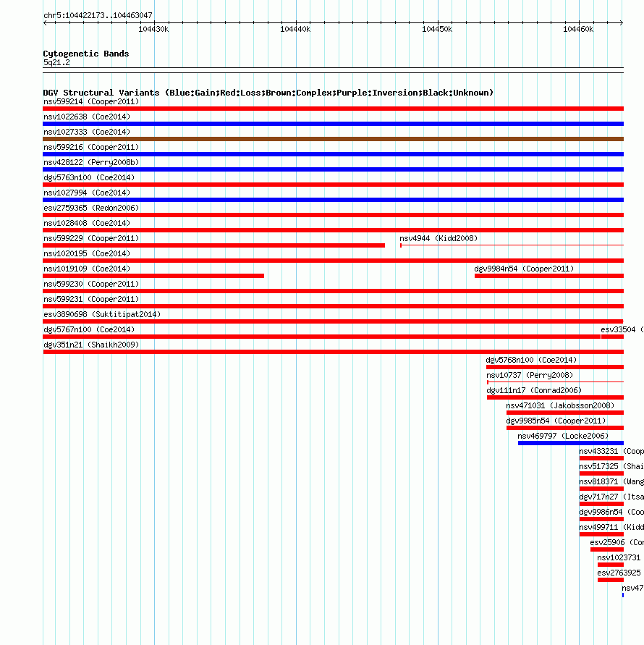Open variant label nsv599216 (Cooper2011)
The image size is (644, 645).
click(91, 147)
